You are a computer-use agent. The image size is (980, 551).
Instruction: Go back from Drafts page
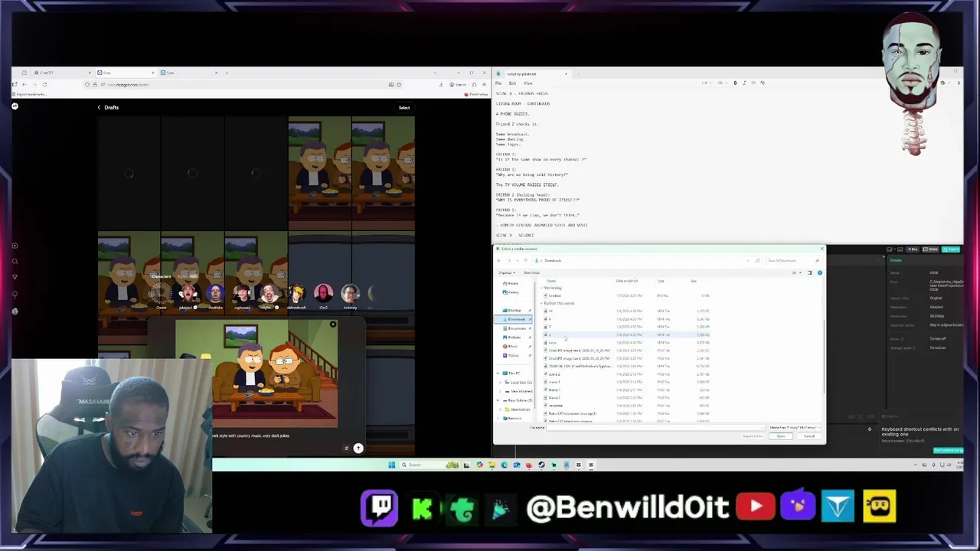(99, 107)
